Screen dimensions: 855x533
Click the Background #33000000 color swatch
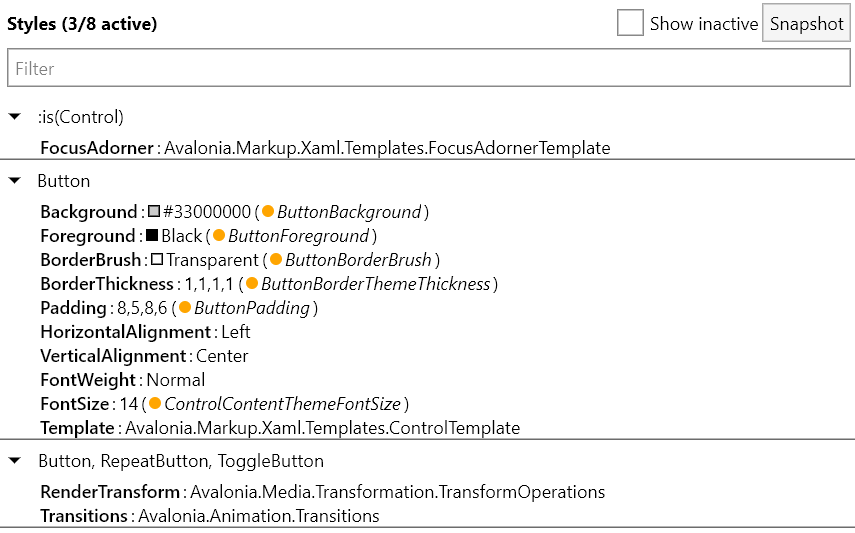pyautogui.click(x=153, y=212)
